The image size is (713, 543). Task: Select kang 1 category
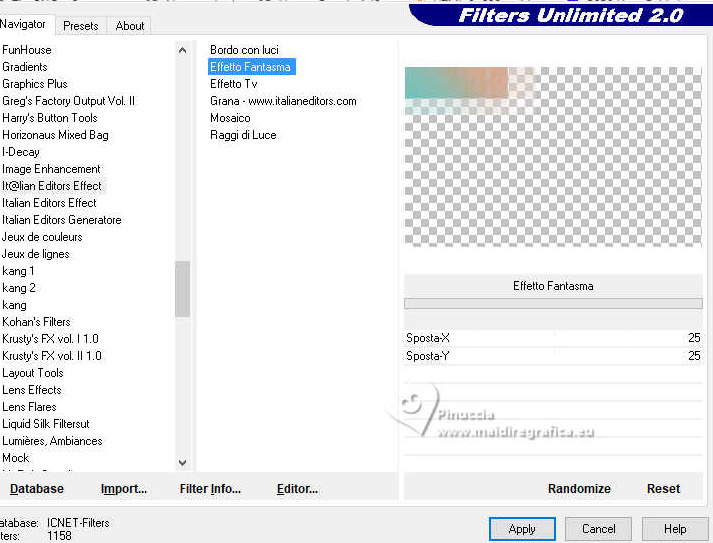(18, 271)
